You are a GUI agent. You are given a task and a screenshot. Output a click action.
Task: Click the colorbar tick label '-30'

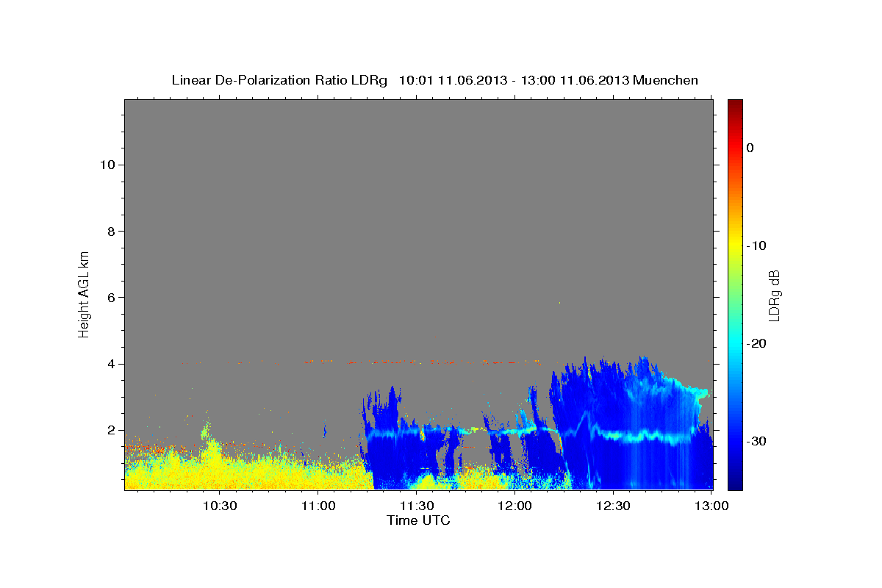[x=756, y=441]
